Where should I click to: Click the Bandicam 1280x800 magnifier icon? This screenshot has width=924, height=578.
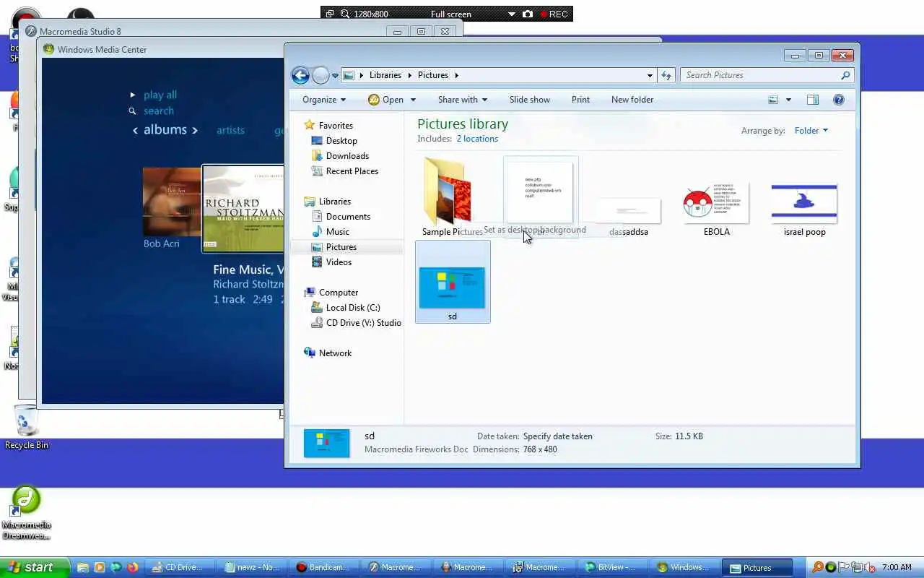[345, 14]
